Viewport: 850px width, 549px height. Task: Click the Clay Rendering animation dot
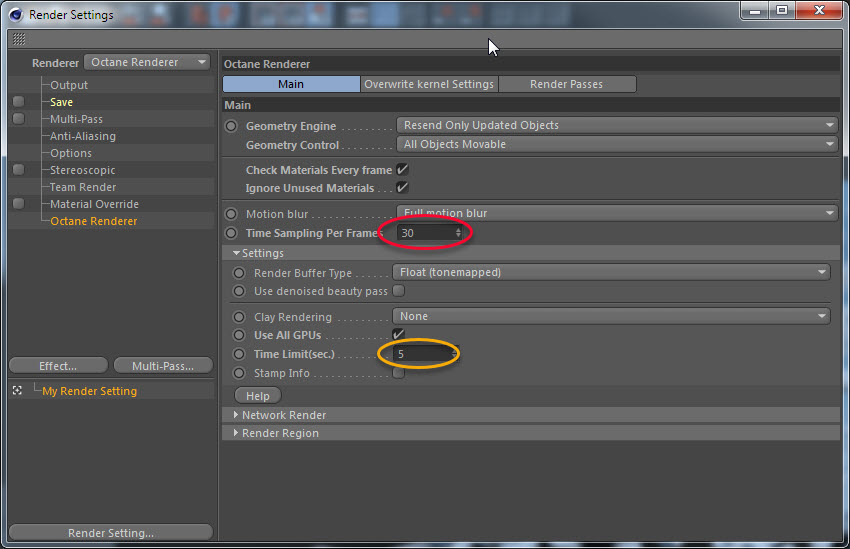coord(239,317)
